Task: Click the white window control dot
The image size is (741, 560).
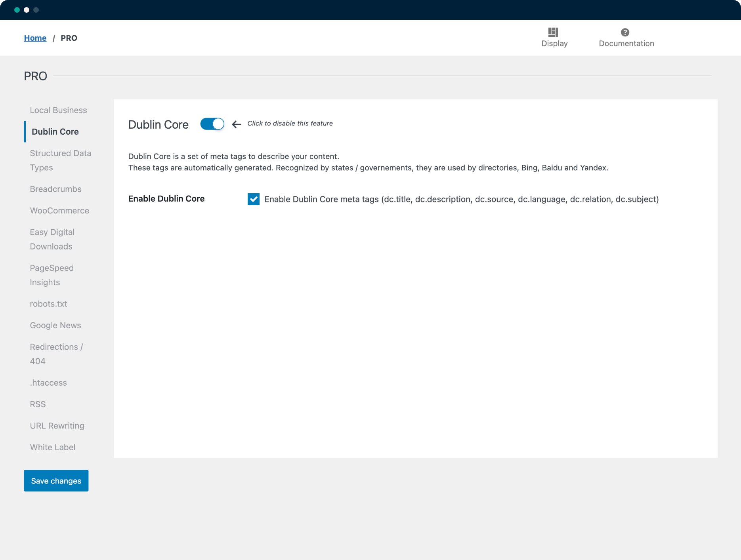Action: 27,10
